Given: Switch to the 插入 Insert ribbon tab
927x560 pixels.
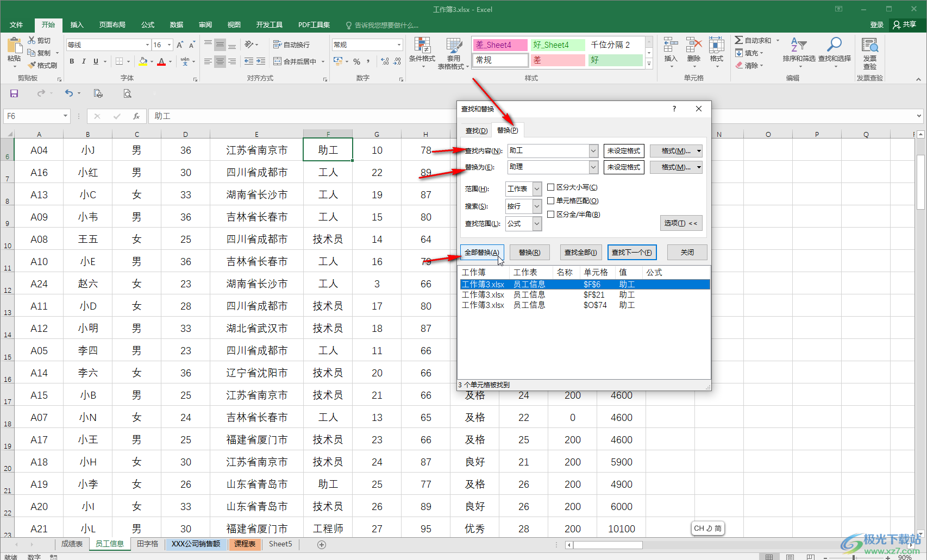Looking at the screenshot, I should (x=77, y=25).
